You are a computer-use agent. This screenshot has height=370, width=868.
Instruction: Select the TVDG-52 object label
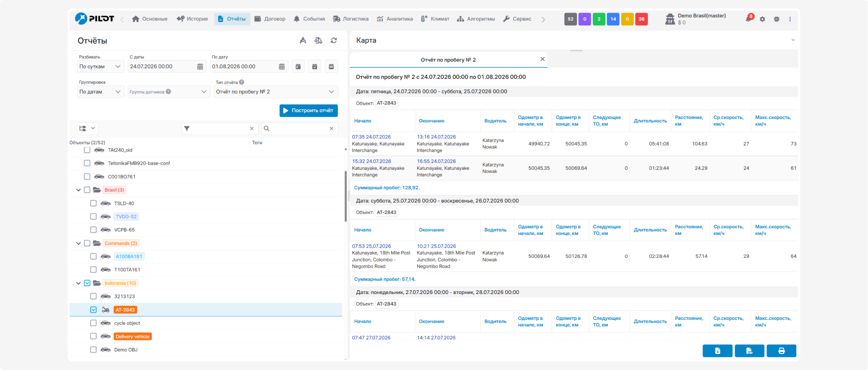(x=126, y=217)
